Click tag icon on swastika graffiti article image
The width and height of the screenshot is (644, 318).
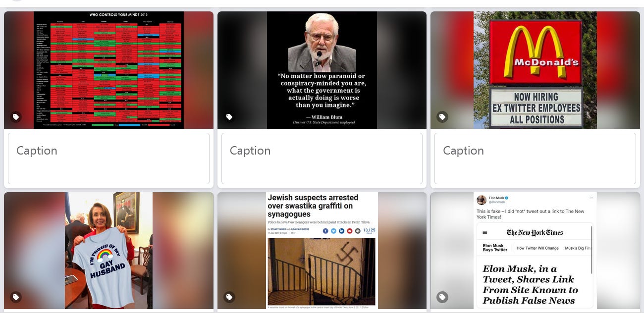[x=229, y=297]
